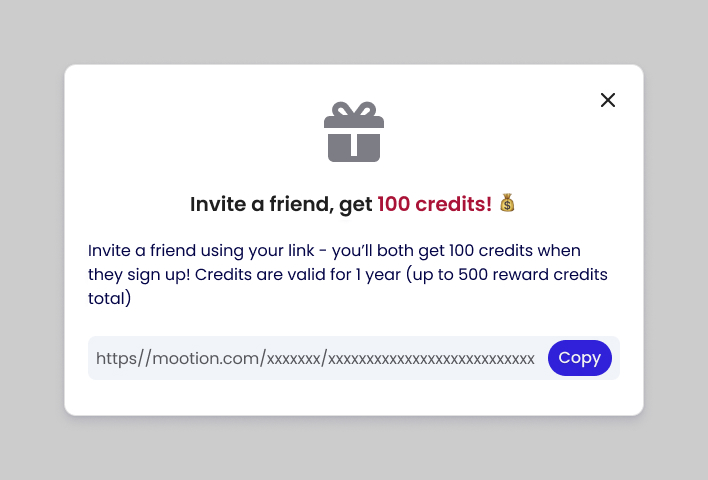The width and height of the screenshot is (708, 480).
Task: Click the word "total)" ending the description
Action: pos(109,298)
